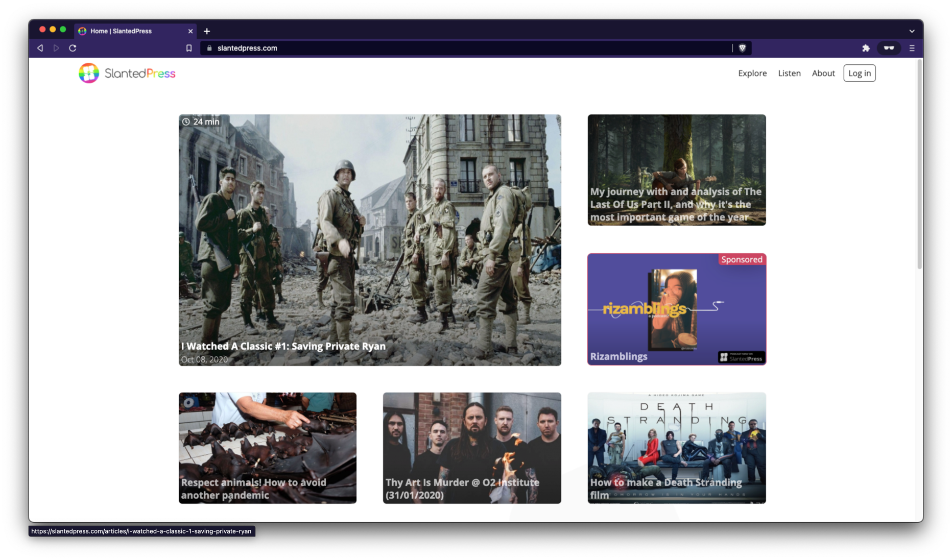This screenshot has height=560, width=952.
Task: Reload the page with refresh icon
Action: [x=73, y=48]
